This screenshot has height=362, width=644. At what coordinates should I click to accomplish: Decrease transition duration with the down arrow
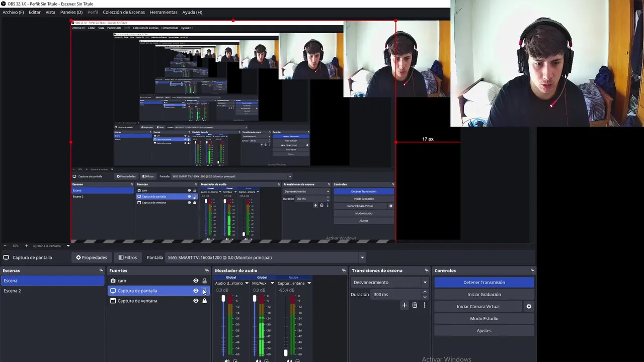[x=425, y=297]
